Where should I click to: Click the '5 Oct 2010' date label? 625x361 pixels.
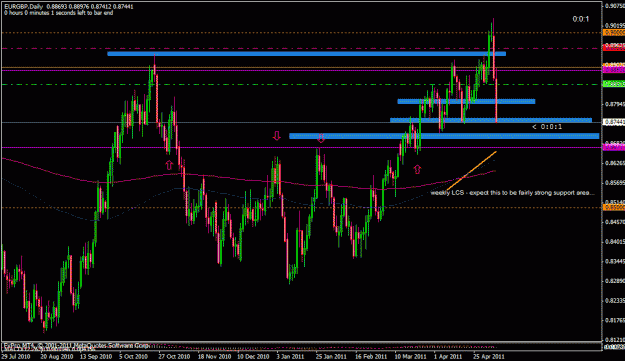pyautogui.click(x=133, y=357)
